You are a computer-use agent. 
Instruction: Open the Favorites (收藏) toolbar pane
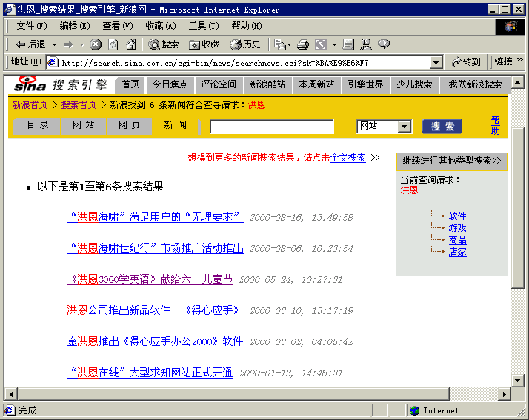[204, 44]
